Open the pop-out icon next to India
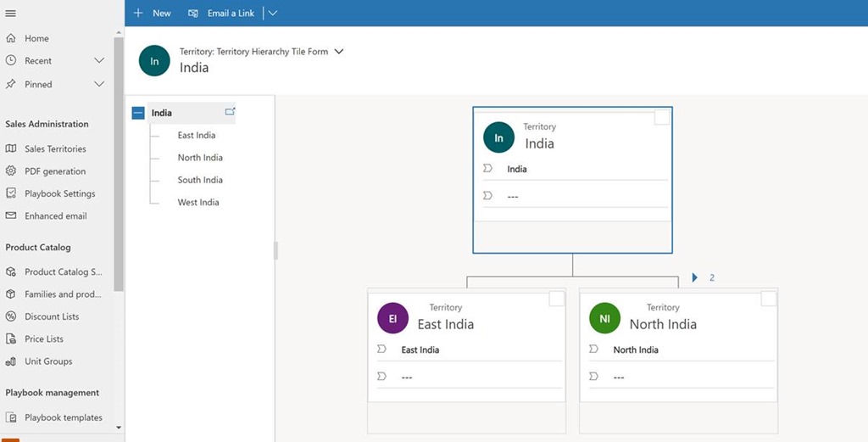This screenshot has height=442, width=868. tap(230, 112)
